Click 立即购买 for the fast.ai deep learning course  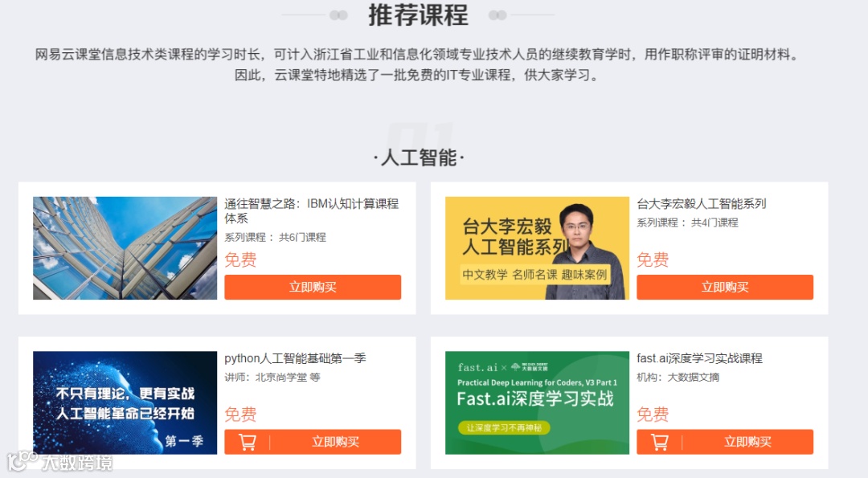tap(748, 442)
